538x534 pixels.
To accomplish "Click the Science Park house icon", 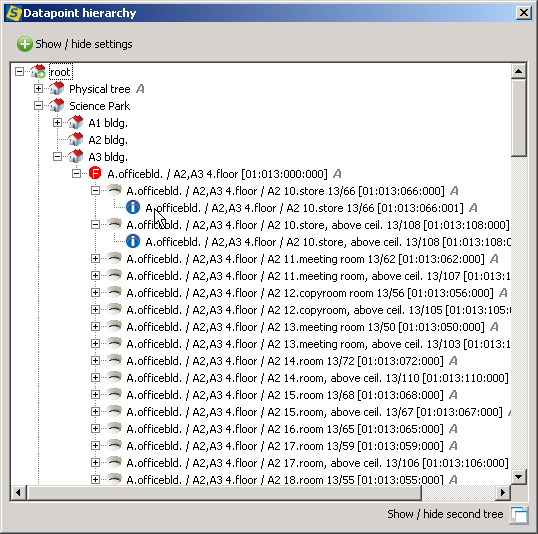I will (x=57, y=105).
